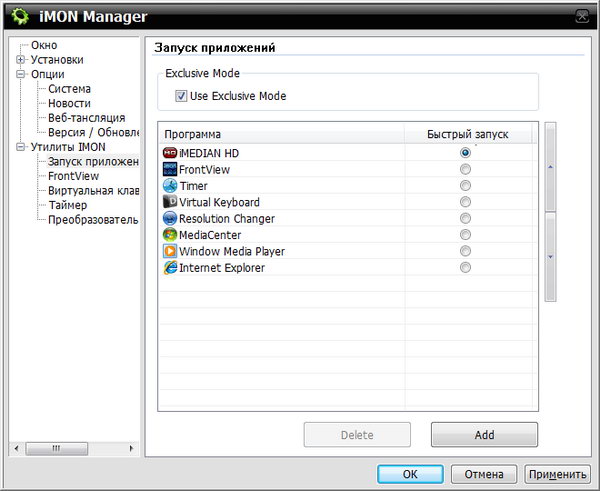Open the Новости settings item

(69, 103)
